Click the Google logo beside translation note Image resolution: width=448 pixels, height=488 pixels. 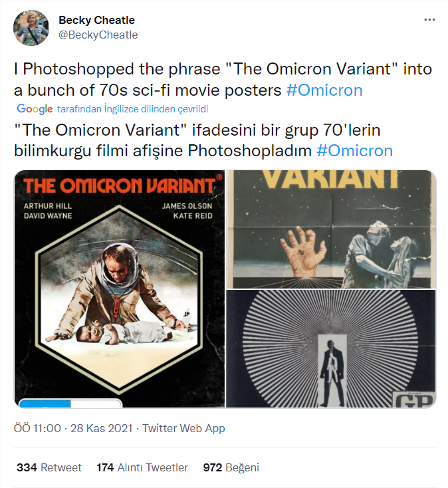[35, 109]
